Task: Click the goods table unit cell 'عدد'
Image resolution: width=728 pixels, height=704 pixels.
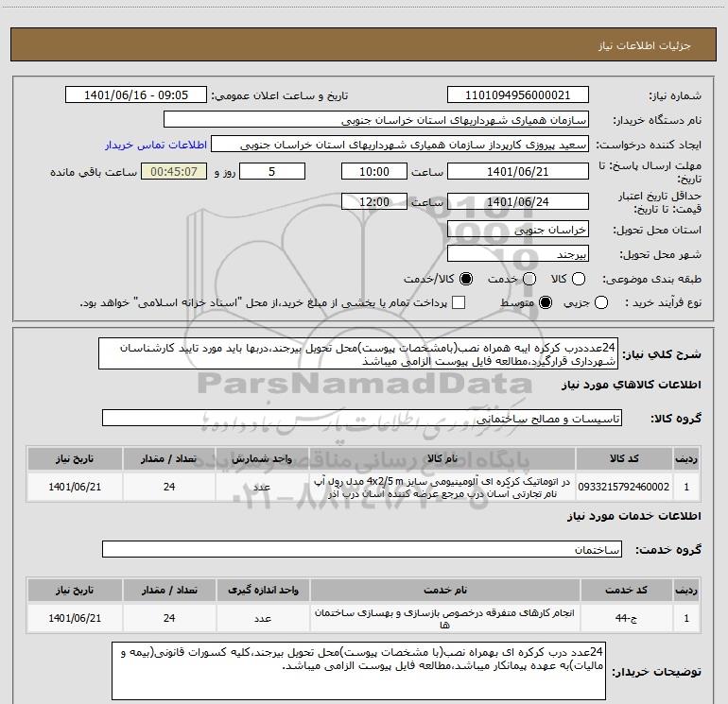Action: (x=262, y=487)
